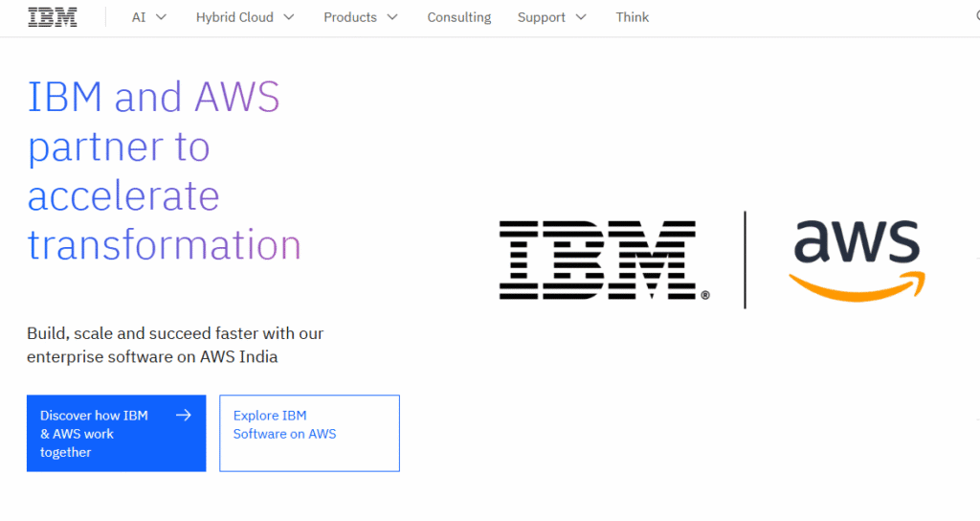Expand the Hybrid Cloud chevron arrow
The image size is (980, 521).
tap(289, 17)
